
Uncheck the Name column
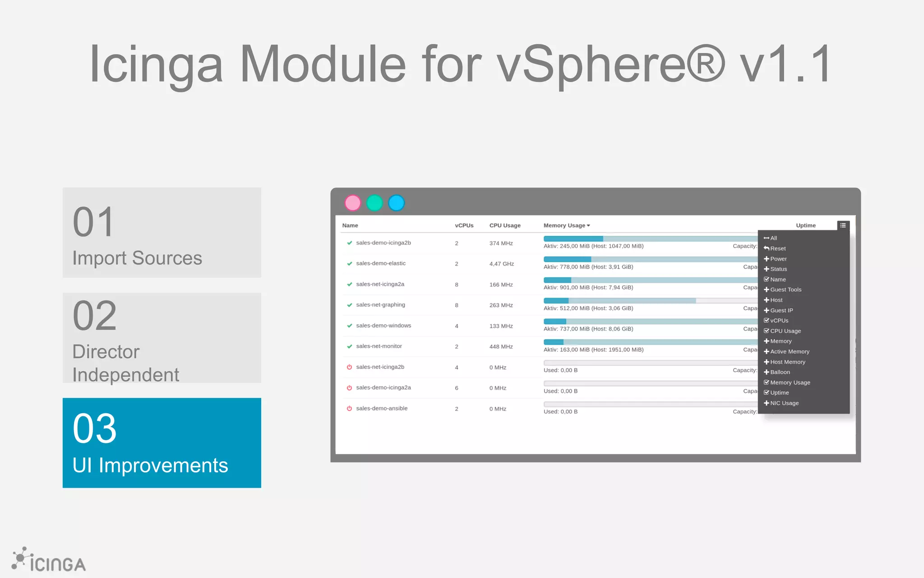[775, 280]
